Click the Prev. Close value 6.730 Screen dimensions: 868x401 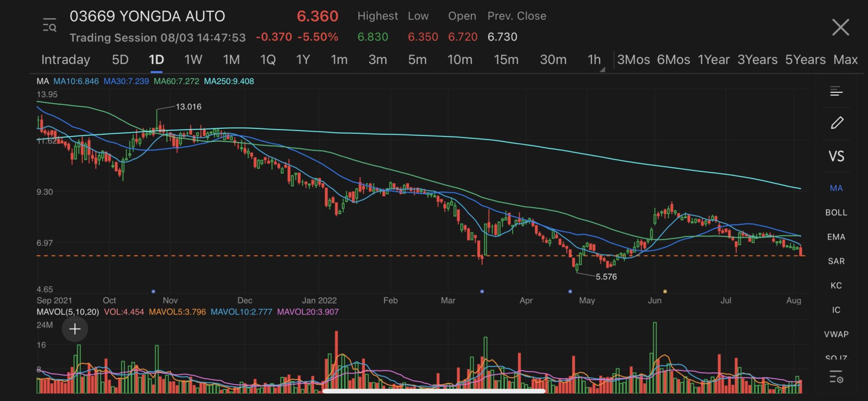tap(502, 37)
